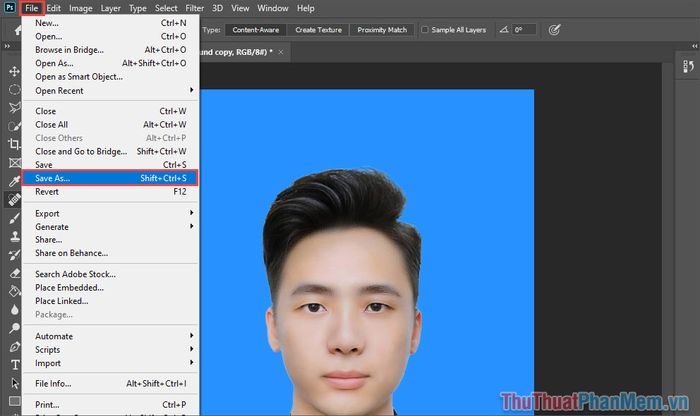
Task: Click the angle icon in options bar
Action: point(504,30)
